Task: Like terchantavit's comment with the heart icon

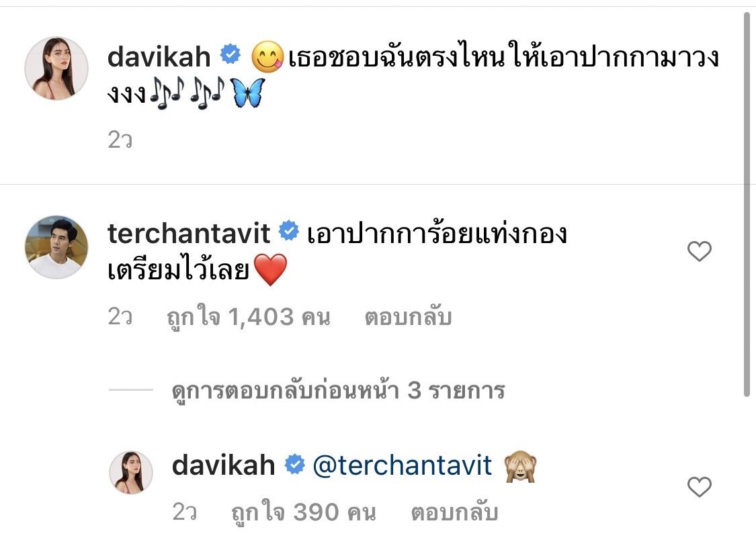Action: [699, 251]
